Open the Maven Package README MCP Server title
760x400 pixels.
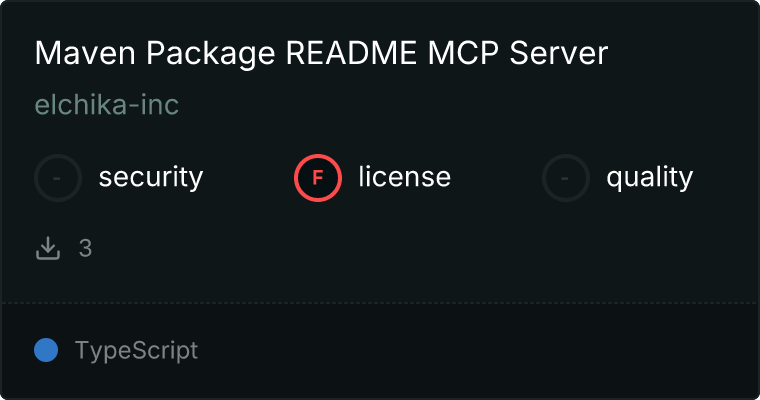[x=321, y=53]
